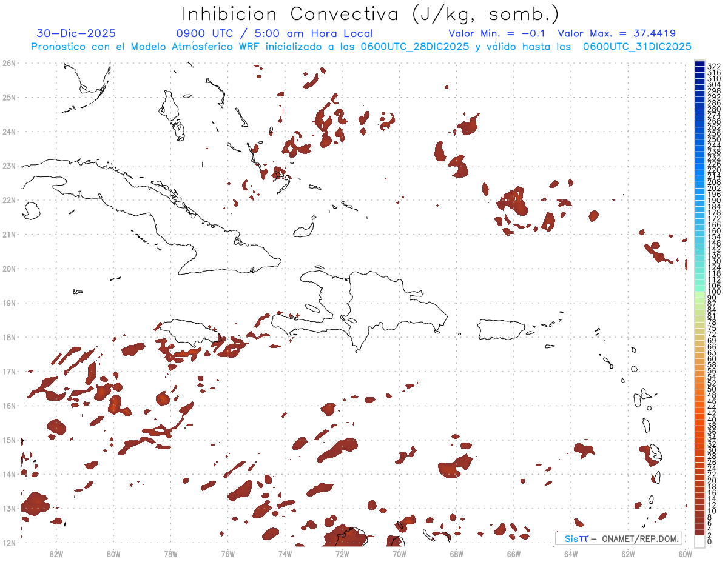Click the '130' color scale value
728x562 pixels.
714,261
